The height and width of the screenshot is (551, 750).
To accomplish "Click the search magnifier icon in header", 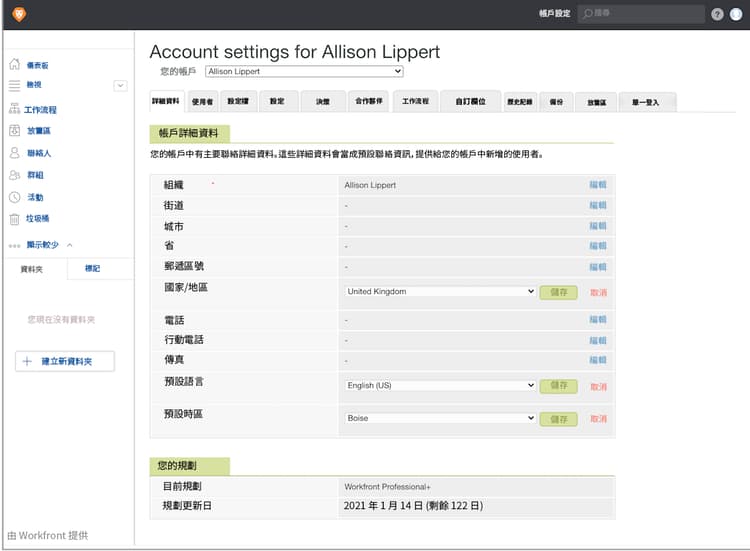I will tap(588, 14).
